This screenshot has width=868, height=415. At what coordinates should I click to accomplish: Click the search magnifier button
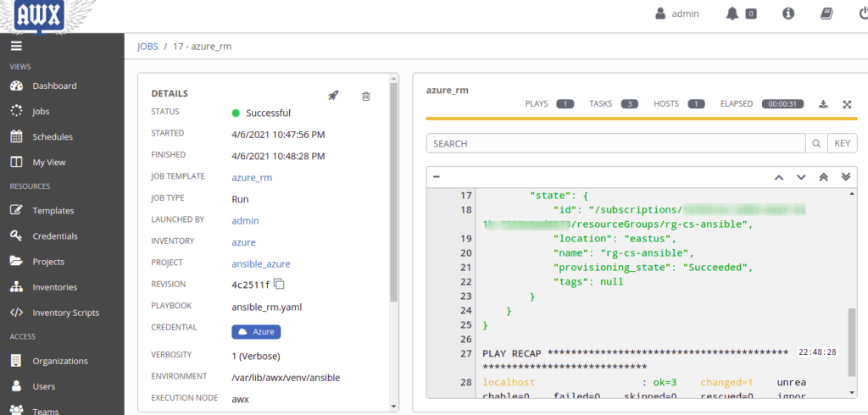pos(816,143)
